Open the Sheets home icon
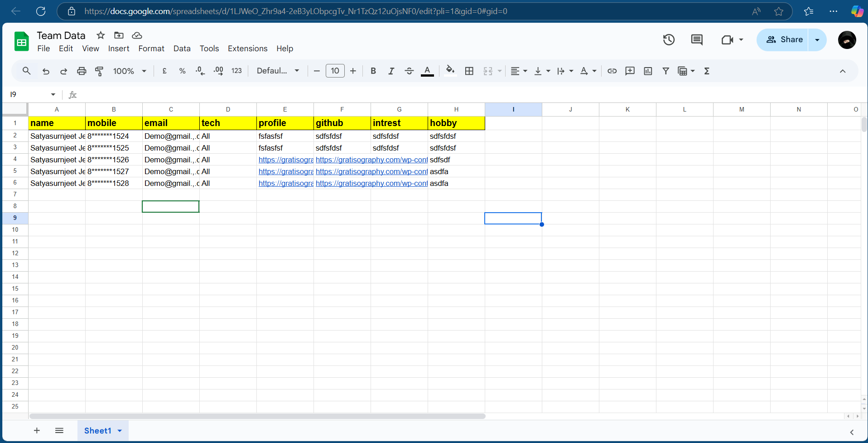This screenshot has width=868, height=443. [21, 41]
